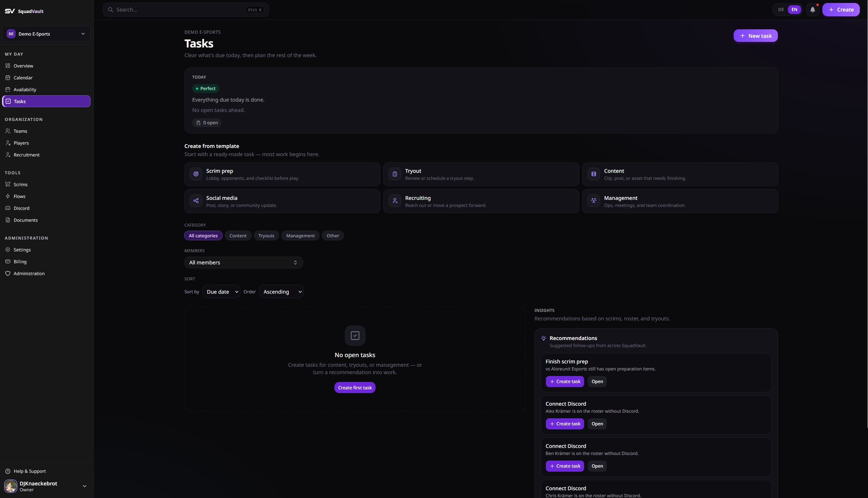Click the Calendar sidebar icon
Image resolution: width=868 pixels, height=498 pixels.
tap(8, 77)
